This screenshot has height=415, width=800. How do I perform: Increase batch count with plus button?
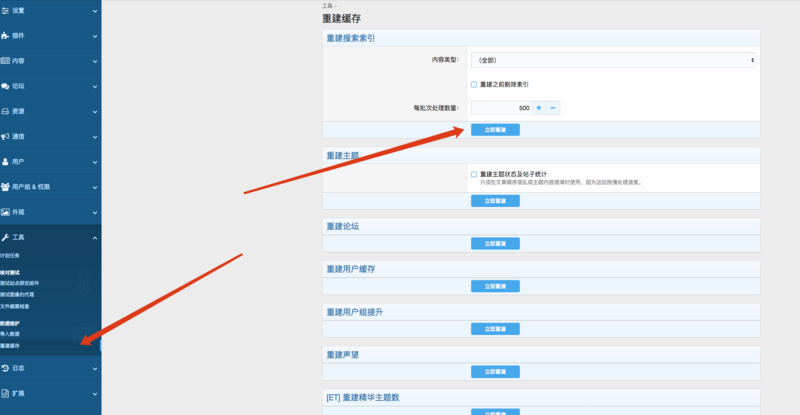(539, 107)
